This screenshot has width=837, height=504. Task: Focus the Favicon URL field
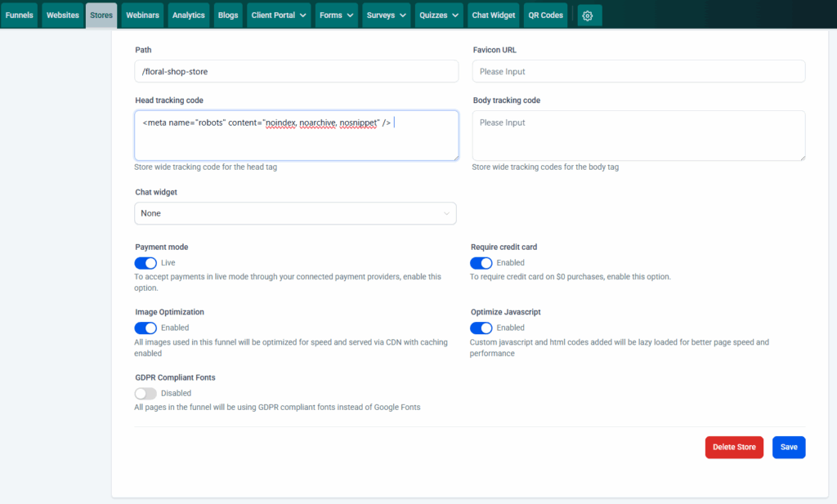638,71
